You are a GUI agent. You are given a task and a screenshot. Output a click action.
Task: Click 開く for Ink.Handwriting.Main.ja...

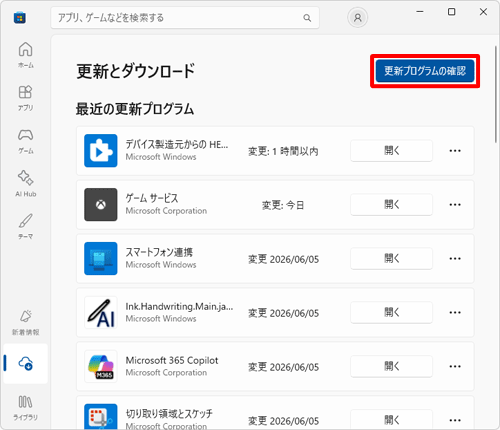click(391, 313)
